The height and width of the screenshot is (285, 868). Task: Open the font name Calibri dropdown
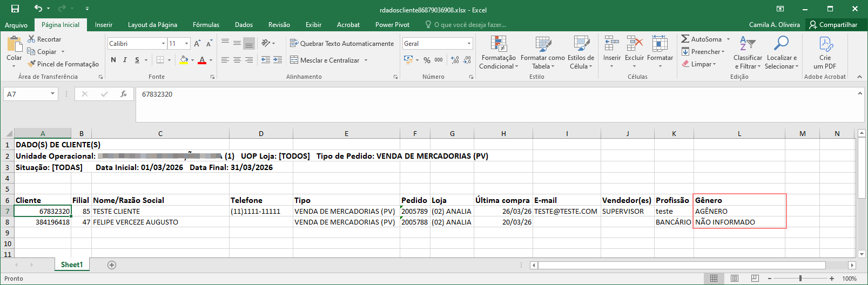click(x=163, y=43)
